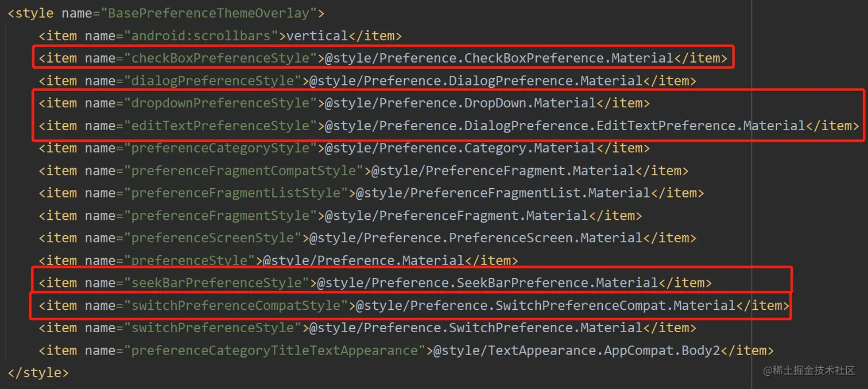Click the @style/TextAppearance.AppCompat.Body2 reference
This screenshot has height=389, width=868.
(576, 351)
